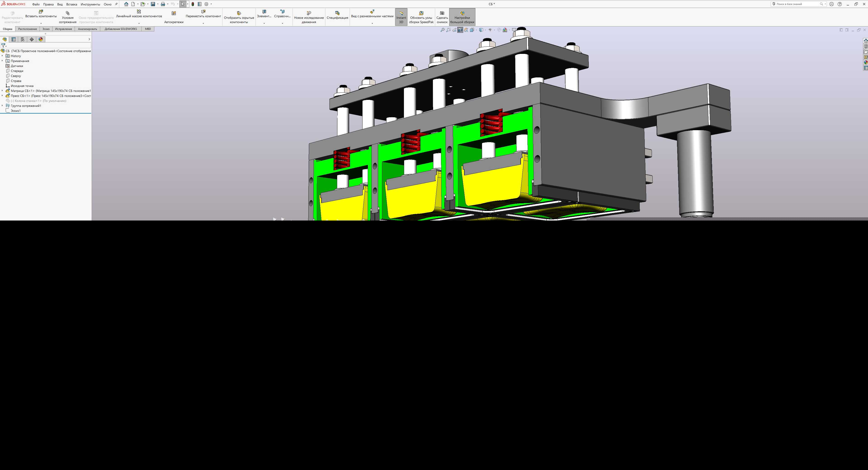Viewport: 868px width, 470px height.
Task: Open the tree filter funnel dropdown
Action: 4,45
